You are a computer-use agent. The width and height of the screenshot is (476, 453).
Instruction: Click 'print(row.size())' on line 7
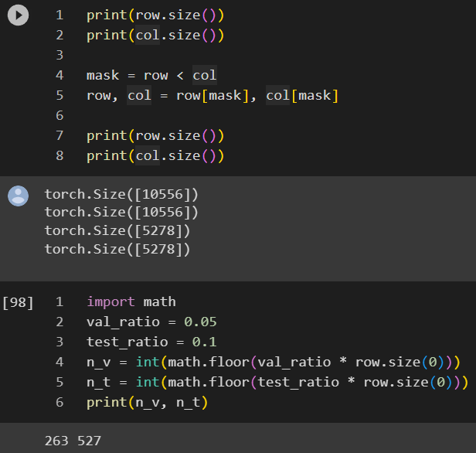155,136
